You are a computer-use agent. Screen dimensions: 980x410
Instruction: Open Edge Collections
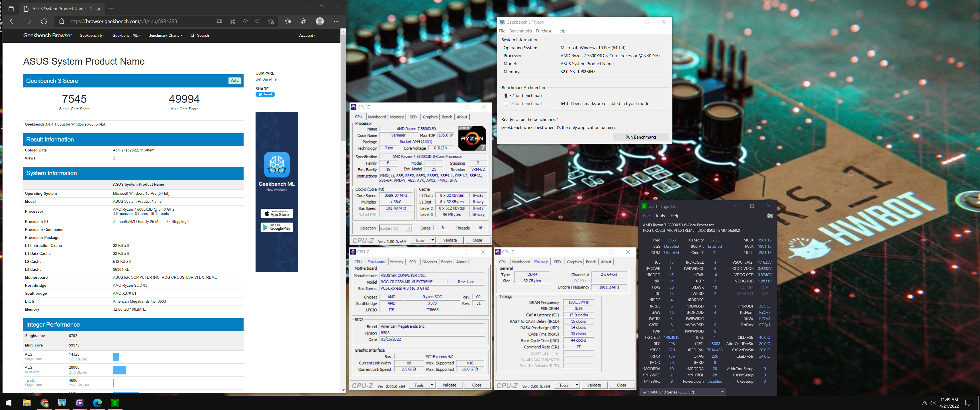(x=303, y=21)
